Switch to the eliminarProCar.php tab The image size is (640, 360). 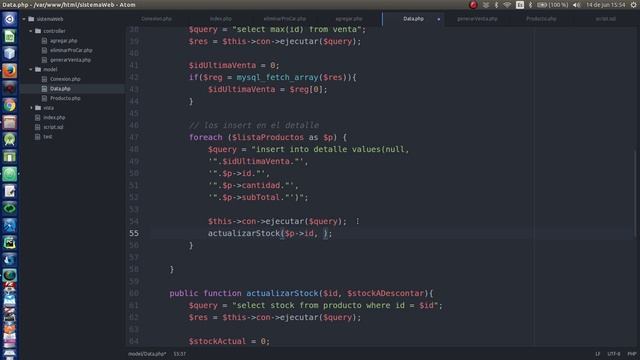coord(284,19)
